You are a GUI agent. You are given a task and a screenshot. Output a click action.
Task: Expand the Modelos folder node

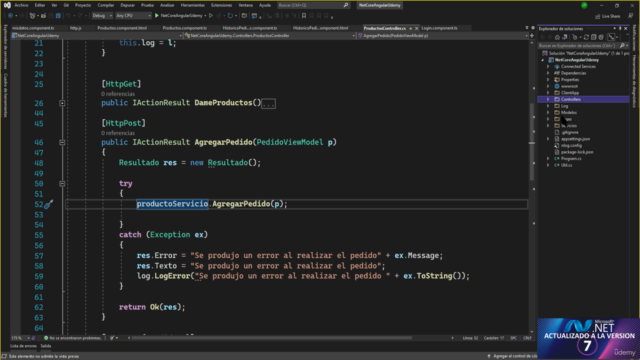coord(548,112)
